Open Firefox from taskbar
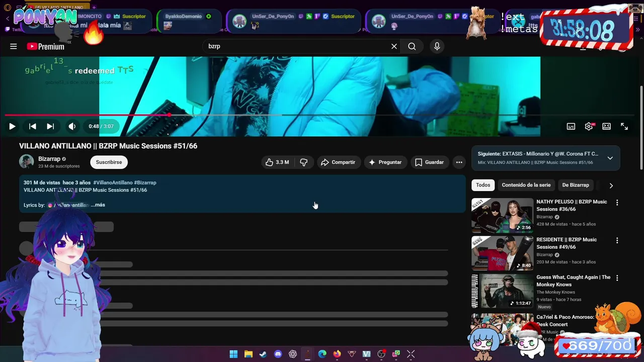644x362 pixels. (337, 354)
